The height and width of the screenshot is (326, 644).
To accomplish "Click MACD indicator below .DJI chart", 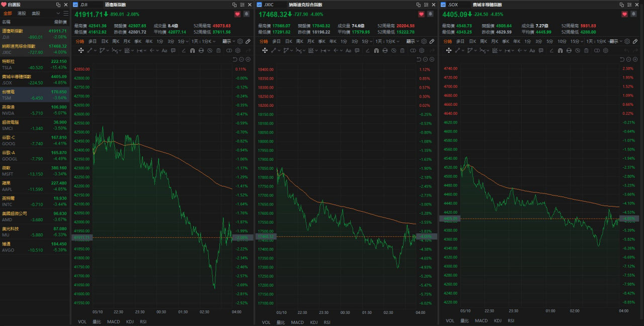I will (x=114, y=321).
